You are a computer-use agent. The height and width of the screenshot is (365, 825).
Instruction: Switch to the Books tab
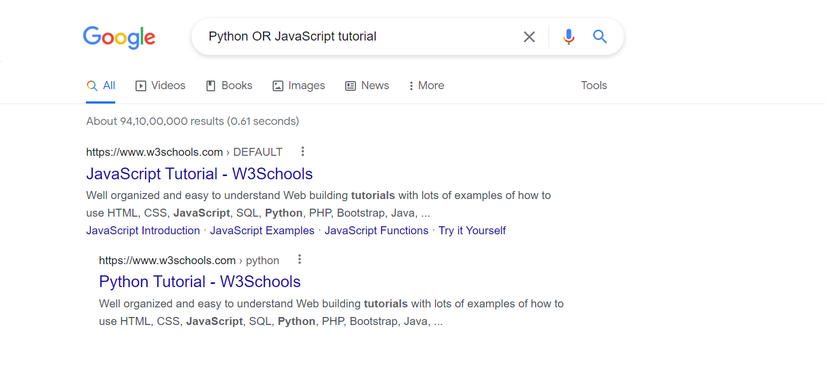click(x=229, y=86)
